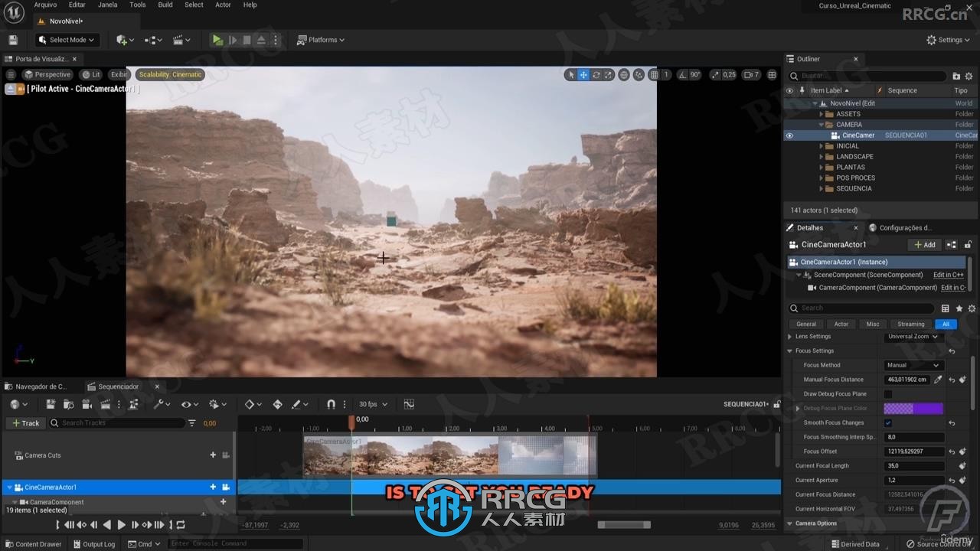Click the + Track button
This screenshot has height=551, width=980.
click(x=24, y=423)
